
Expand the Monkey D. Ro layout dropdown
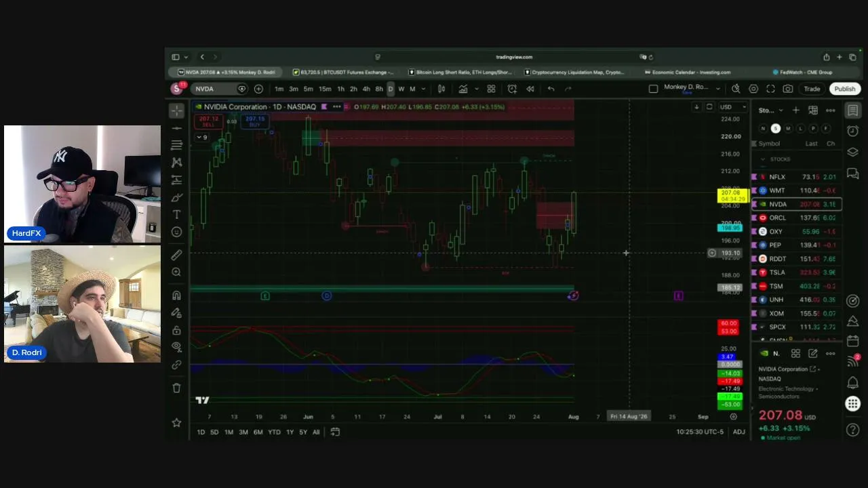[x=719, y=89]
